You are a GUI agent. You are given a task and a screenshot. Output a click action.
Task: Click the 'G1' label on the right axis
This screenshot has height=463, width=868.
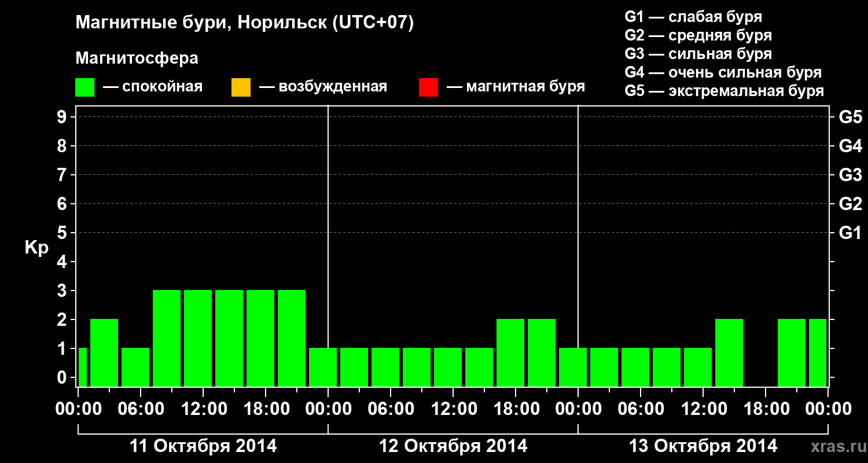(x=850, y=233)
